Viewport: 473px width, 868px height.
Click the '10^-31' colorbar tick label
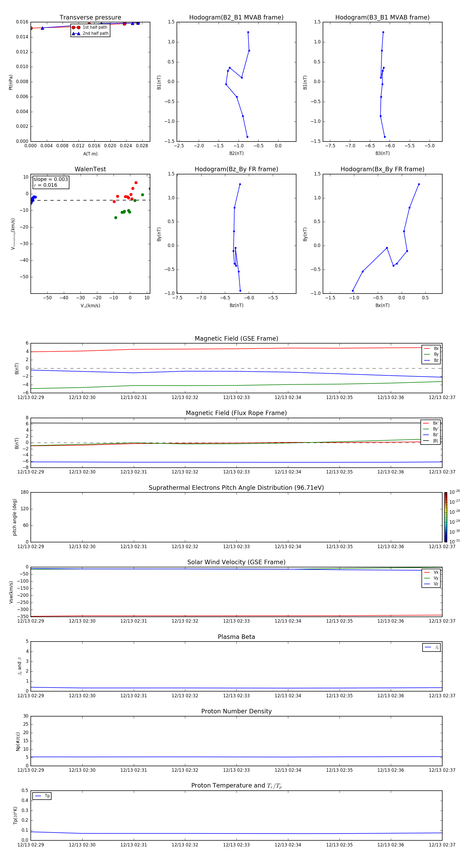pos(455,542)
